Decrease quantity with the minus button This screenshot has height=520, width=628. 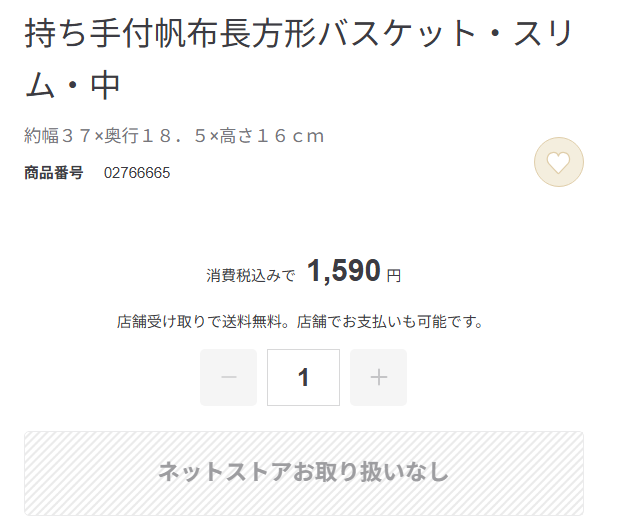coord(228,377)
